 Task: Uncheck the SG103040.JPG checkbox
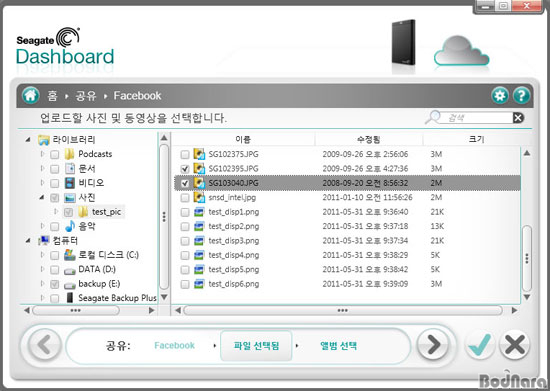click(x=185, y=183)
